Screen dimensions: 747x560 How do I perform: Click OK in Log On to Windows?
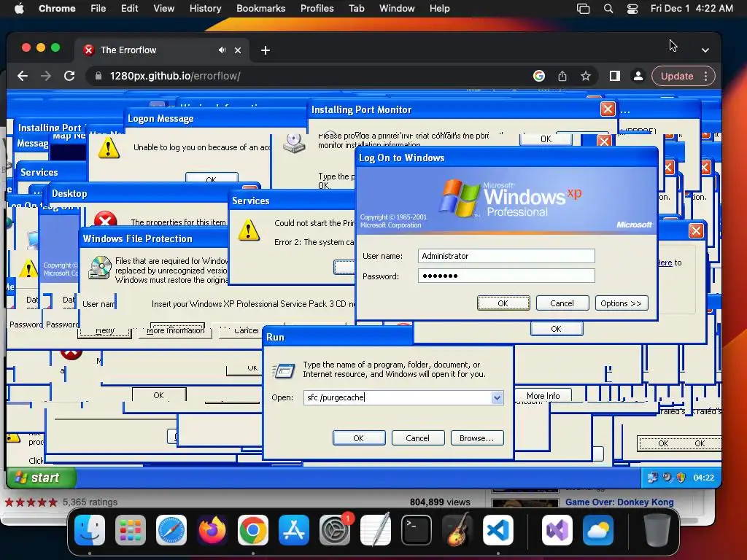click(503, 303)
